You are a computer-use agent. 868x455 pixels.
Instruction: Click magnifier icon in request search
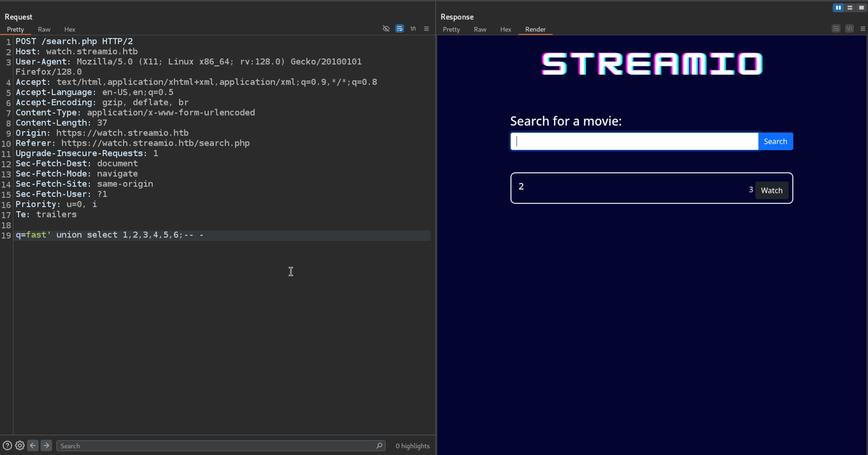tap(379, 445)
